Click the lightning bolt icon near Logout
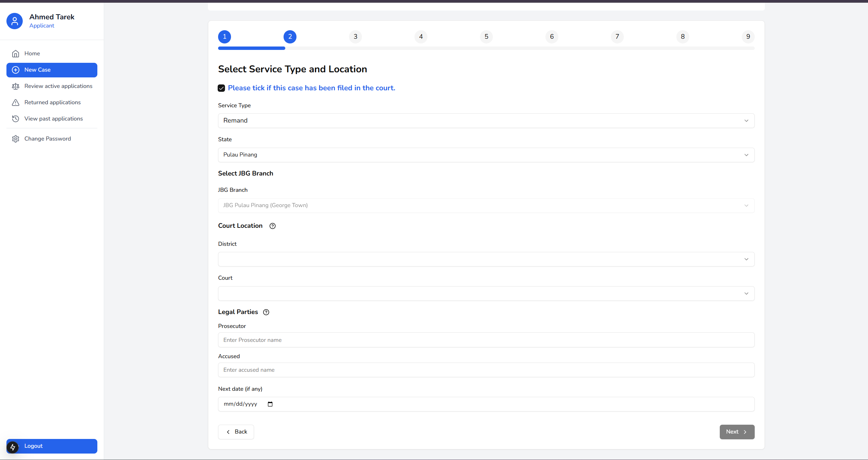Viewport: 868px width, 460px height. click(x=13, y=447)
